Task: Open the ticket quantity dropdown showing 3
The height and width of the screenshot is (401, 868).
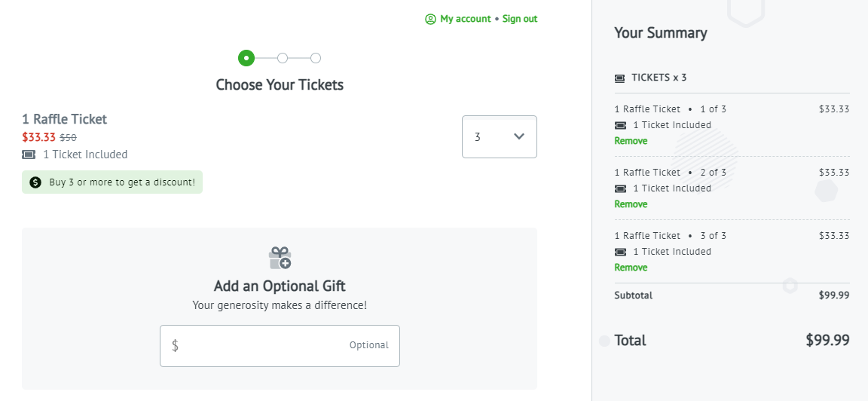Action: pos(500,136)
